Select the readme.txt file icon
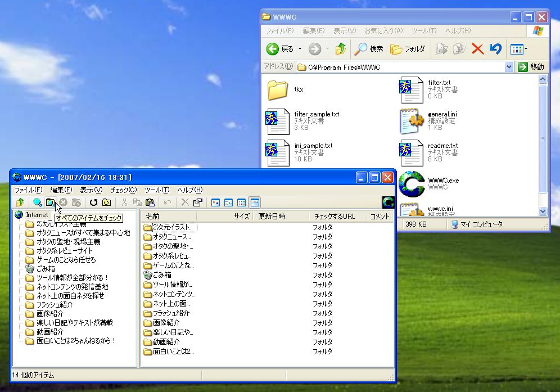Viewport: 560px width, 392px height. [412, 153]
